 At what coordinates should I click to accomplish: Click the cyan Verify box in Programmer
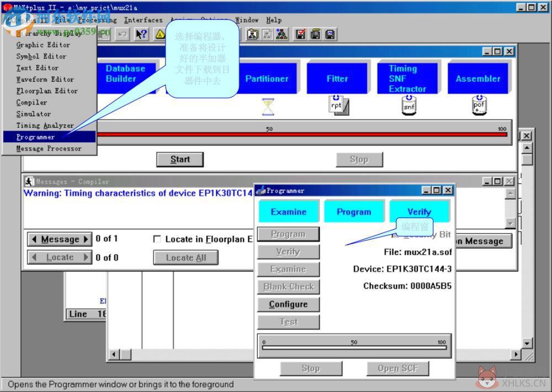[x=420, y=211]
